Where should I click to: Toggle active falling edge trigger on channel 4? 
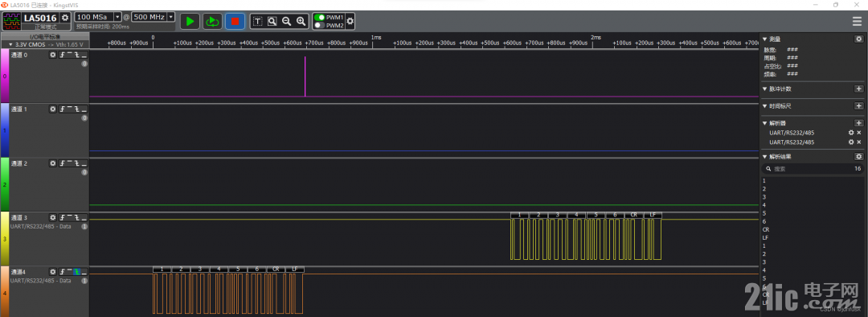click(x=76, y=272)
